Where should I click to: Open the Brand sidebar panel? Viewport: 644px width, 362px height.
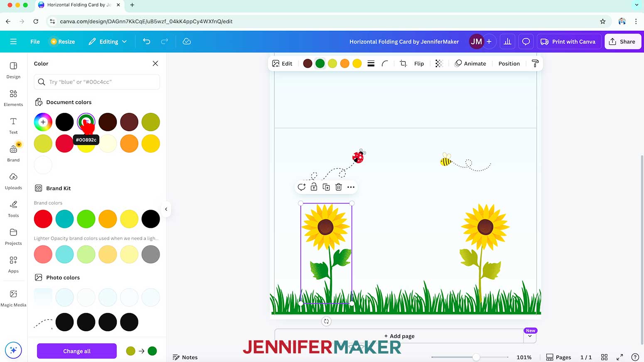(13, 153)
